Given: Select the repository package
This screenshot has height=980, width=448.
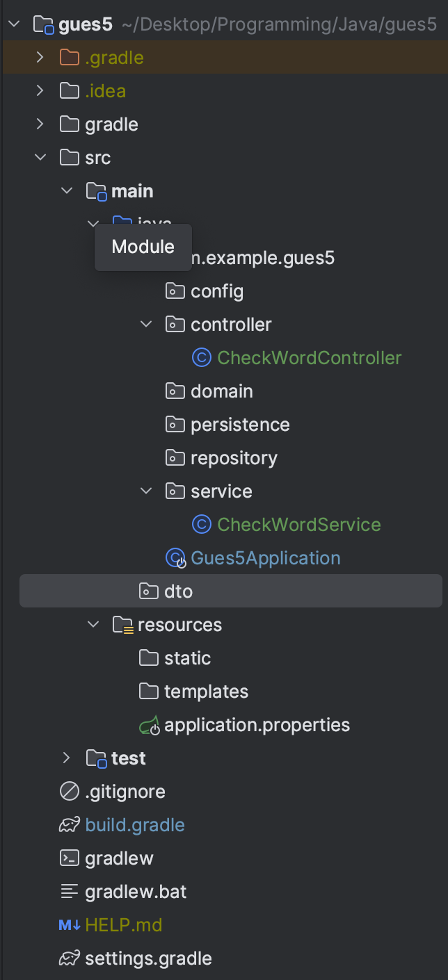Looking at the screenshot, I should [x=234, y=458].
